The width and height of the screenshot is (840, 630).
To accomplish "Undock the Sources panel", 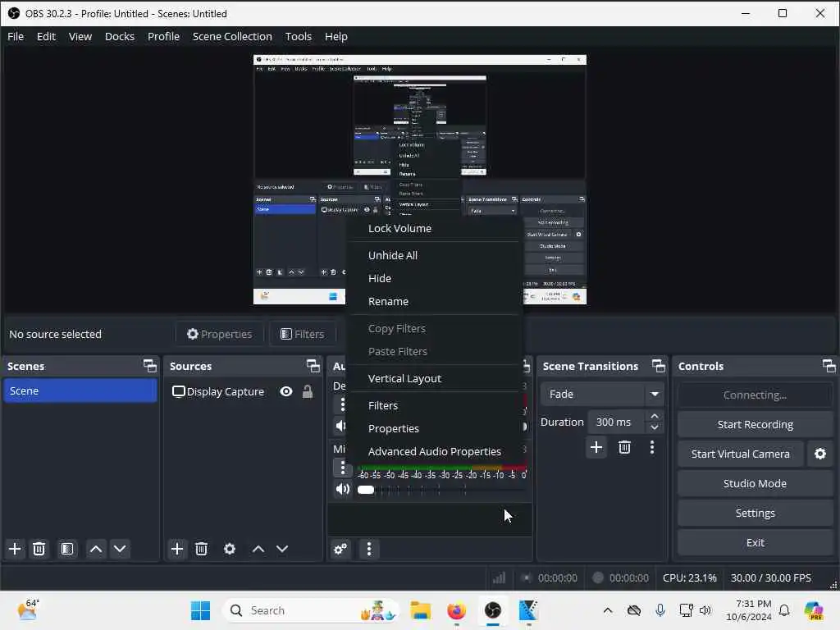I will (313, 366).
